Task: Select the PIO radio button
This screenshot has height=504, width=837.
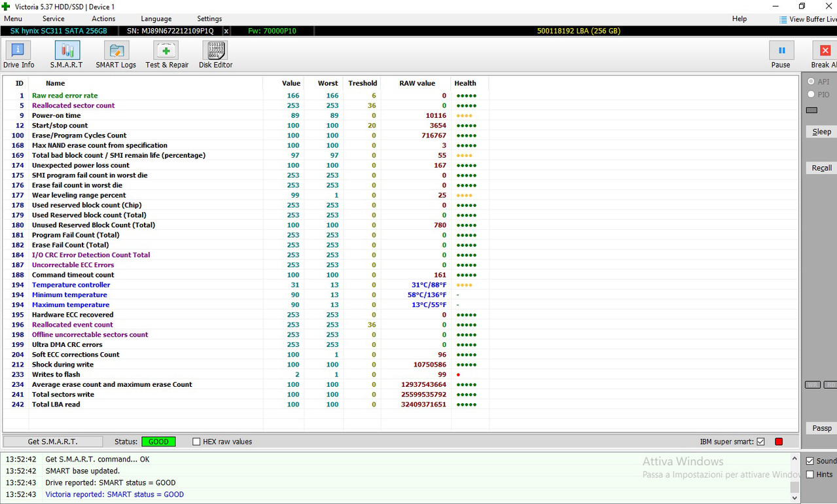Action: pos(811,95)
